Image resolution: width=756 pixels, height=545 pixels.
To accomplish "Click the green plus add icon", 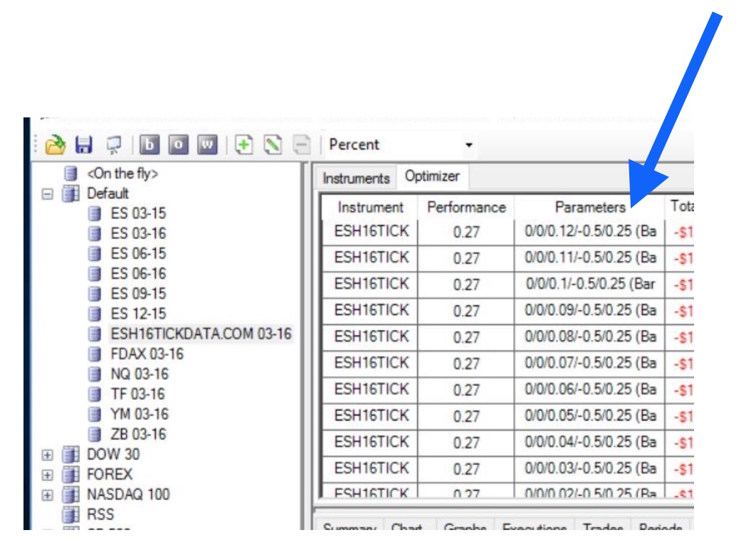I will 244,144.
